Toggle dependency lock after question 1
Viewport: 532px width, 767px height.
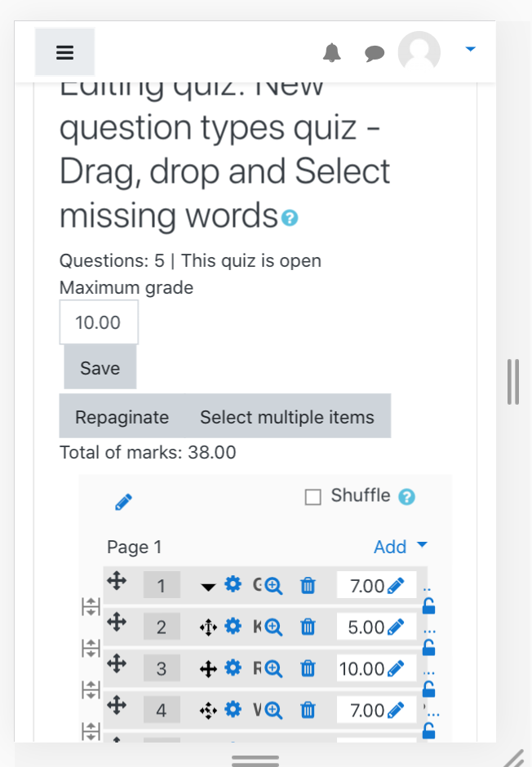429,606
